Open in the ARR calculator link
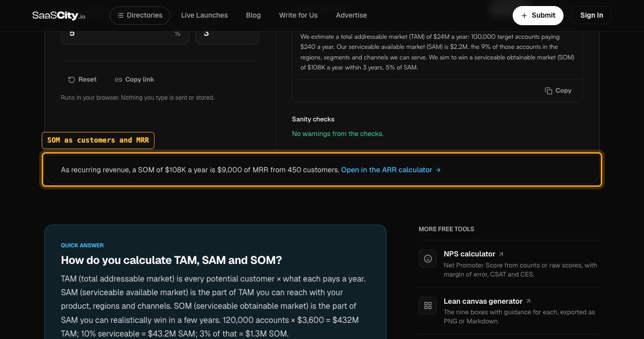This screenshot has width=644, height=339. [x=391, y=170]
